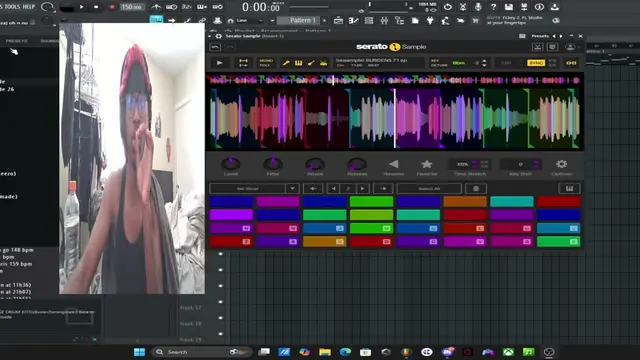Open the Set Slicer dropdown arrow

pyautogui.click(x=292, y=189)
